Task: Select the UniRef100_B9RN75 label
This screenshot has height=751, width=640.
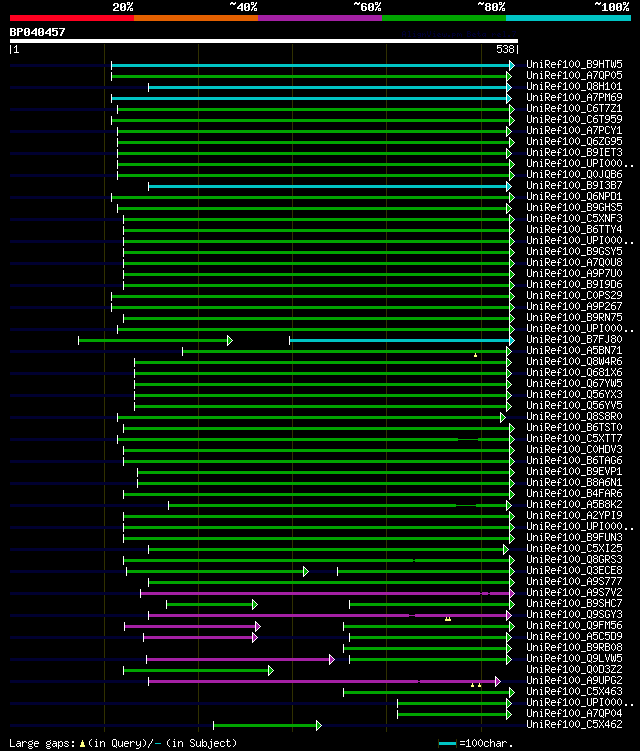Action: pos(574,318)
